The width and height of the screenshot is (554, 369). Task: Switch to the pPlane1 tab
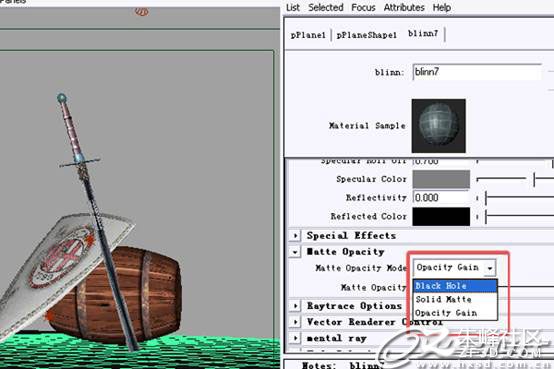[308, 35]
